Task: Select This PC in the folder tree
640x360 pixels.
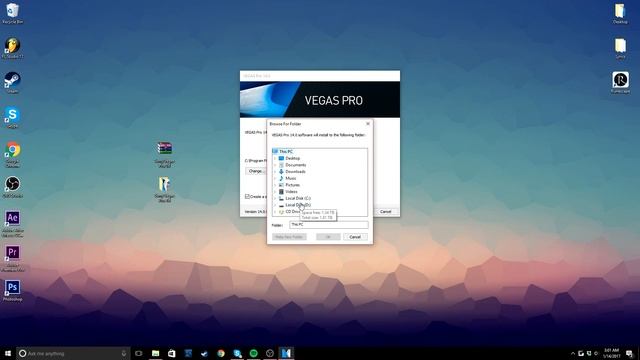Action: (286, 151)
